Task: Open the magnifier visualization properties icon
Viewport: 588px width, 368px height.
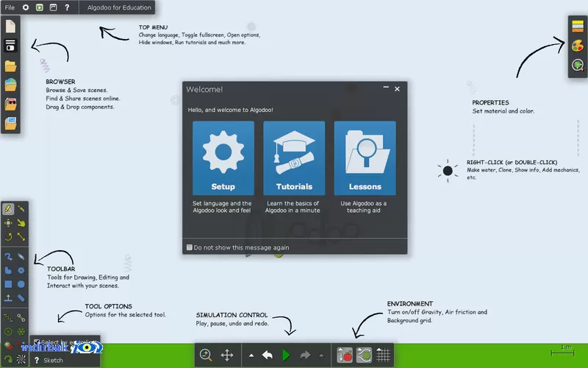Action: coord(578,66)
